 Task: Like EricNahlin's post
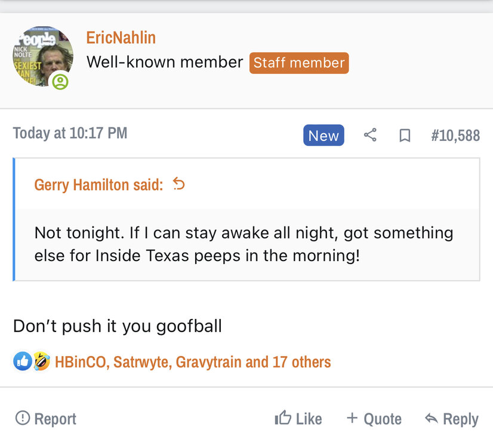298,419
